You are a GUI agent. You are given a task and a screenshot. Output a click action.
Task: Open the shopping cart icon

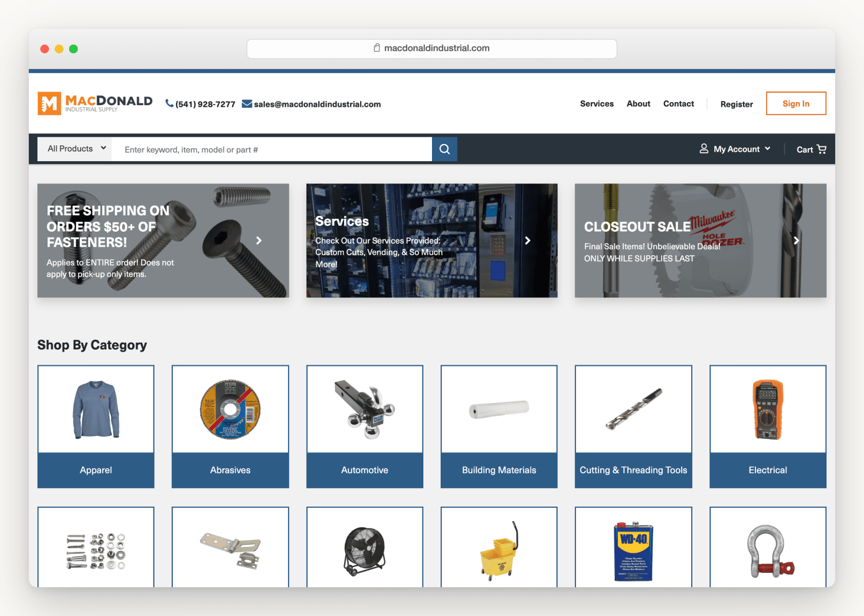click(822, 149)
